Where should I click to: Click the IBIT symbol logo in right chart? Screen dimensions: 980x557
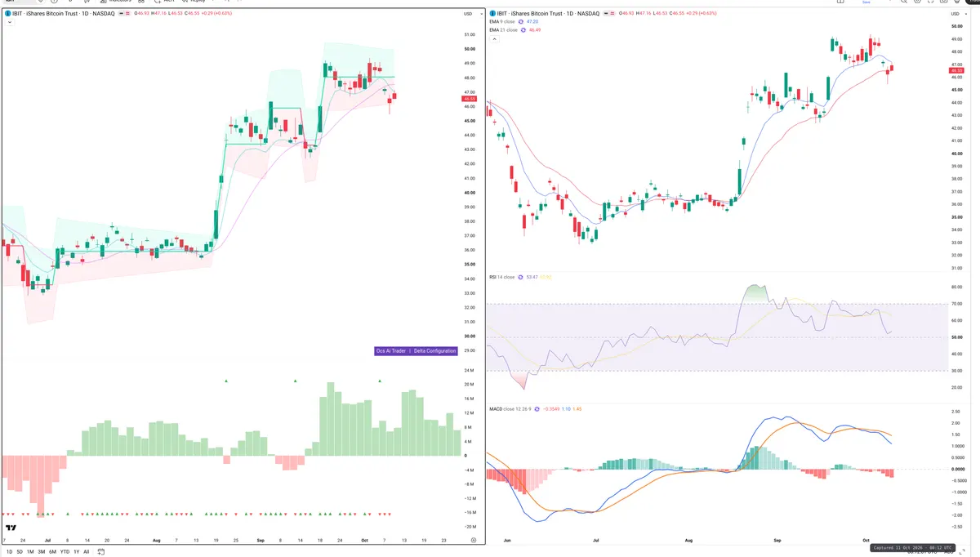[x=492, y=14]
